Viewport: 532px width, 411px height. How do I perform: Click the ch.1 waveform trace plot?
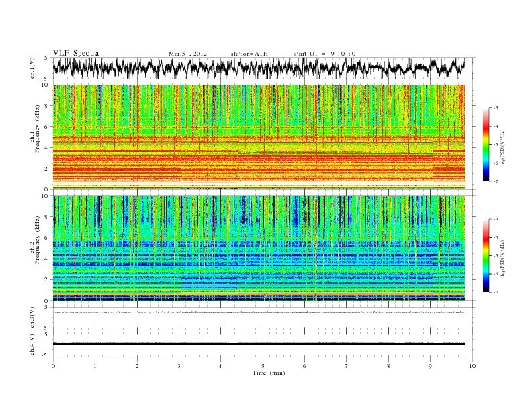click(x=259, y=68)
